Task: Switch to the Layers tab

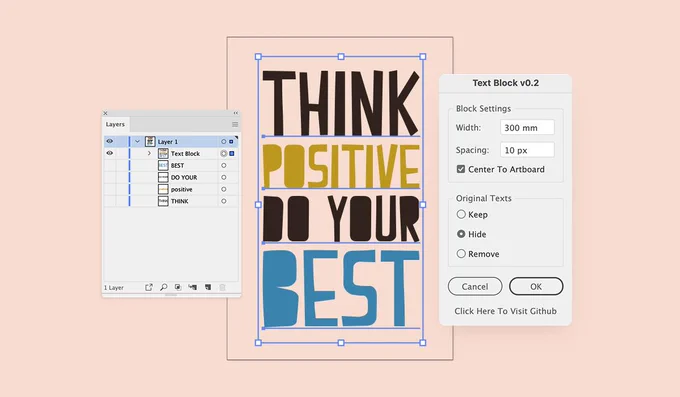Action: click(x=115, y=124)
